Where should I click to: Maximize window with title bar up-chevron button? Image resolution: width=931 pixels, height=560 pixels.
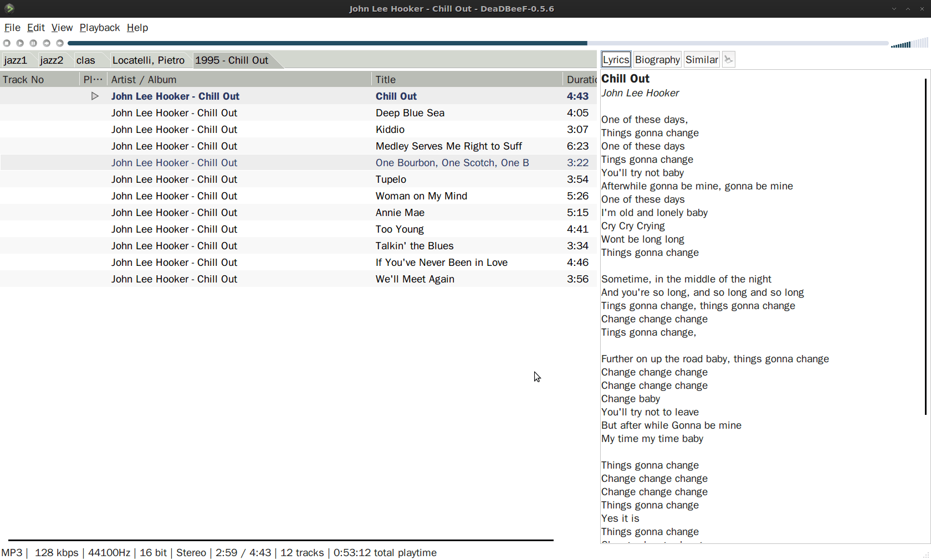[908, 9]
